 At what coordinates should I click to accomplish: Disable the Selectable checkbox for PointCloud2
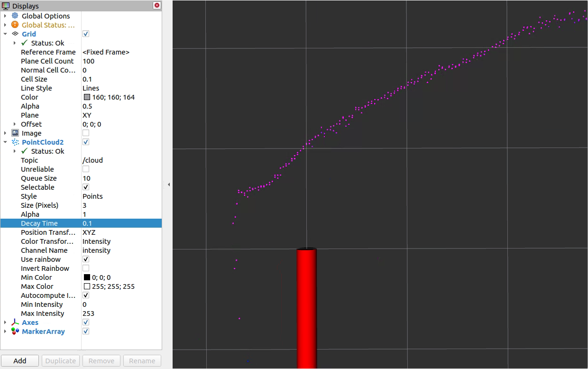[x=86, y=187]
